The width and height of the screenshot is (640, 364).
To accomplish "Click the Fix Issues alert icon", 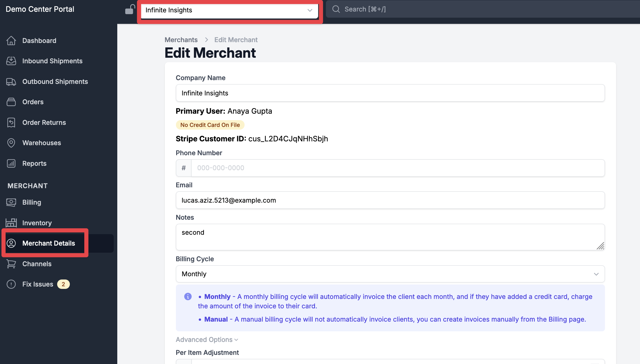I will click(x=11, y=284).
